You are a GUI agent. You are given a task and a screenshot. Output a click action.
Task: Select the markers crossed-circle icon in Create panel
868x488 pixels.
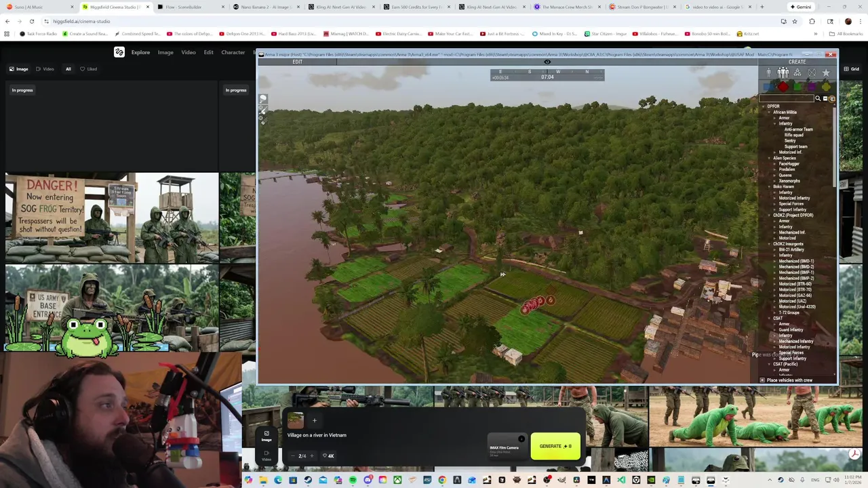812,73
